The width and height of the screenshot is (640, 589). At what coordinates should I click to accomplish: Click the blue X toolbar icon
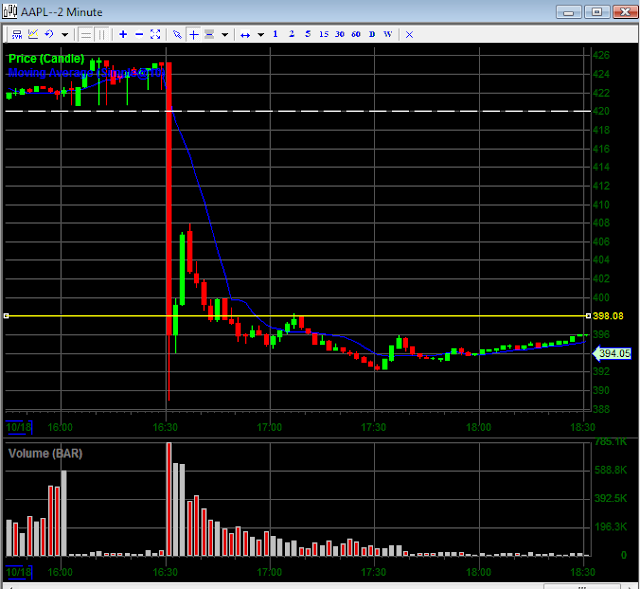pos(409,35)
